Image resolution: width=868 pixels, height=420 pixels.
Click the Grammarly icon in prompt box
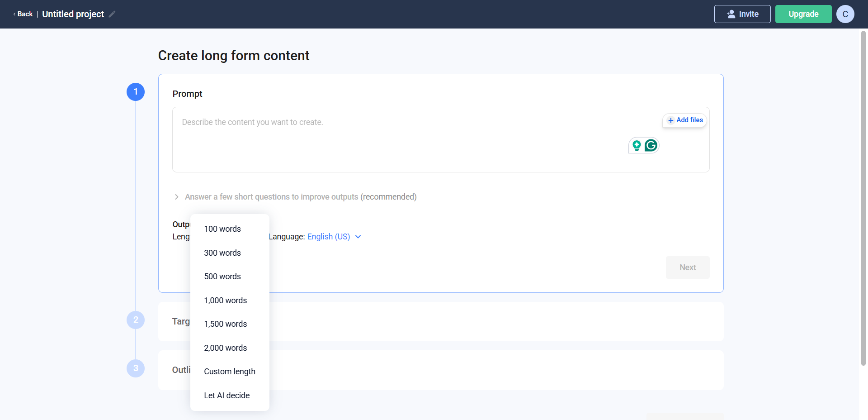pos(651,145)
